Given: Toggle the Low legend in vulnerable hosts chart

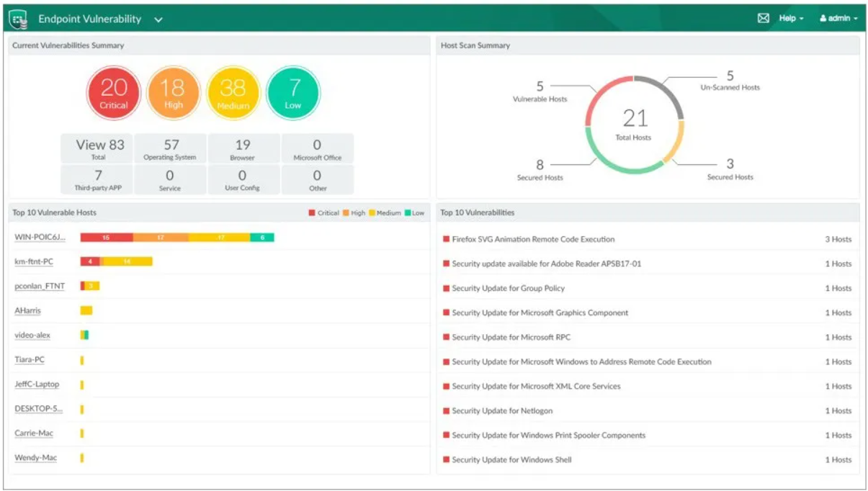Looking at the screenshot, I should 414,213.
